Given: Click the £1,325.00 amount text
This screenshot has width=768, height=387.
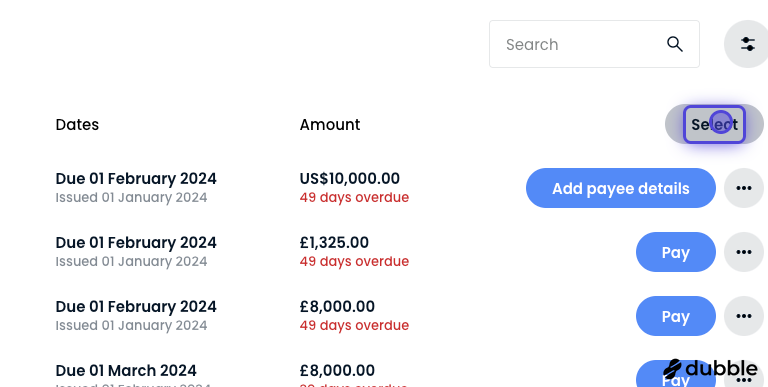Looking at the screenshot, I should point(334,242).
